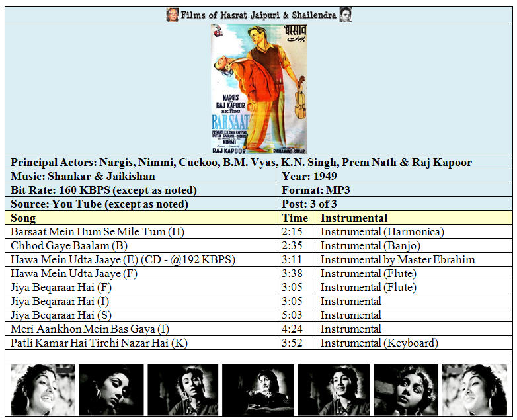Click the center dark film still thumbnail

pos(258,390)
